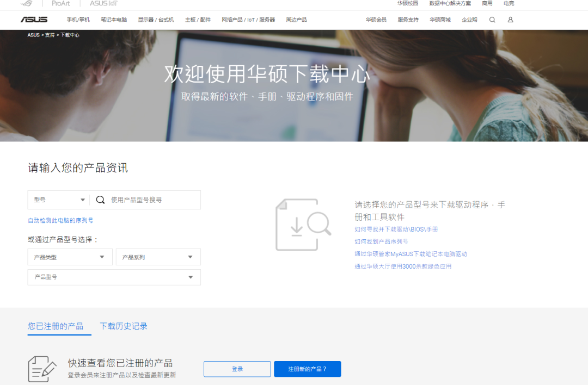
Task: Open the 服务支持 menu
Action: click(x=408, y=20)
